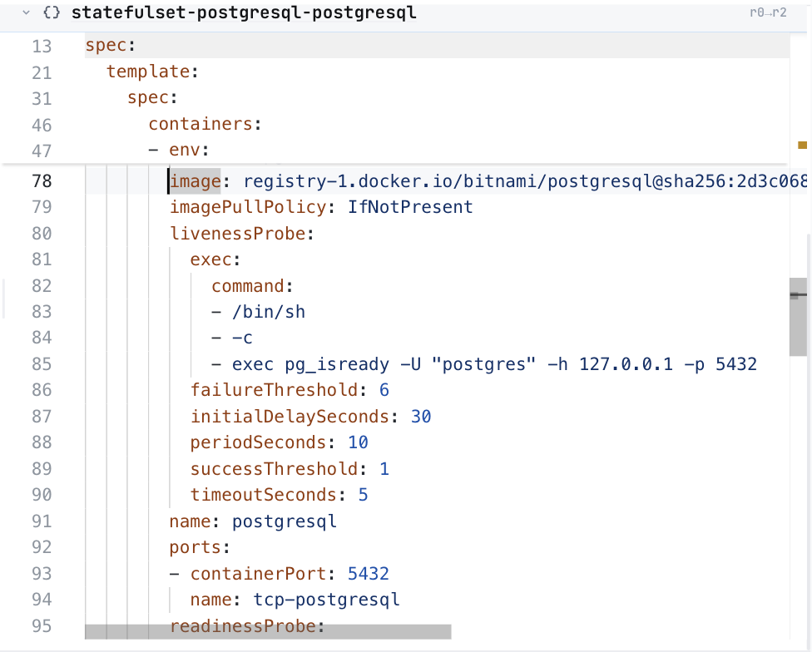Click the failureThreshold value 6
The width and height of the screenshot is (812, 652).
[x=384, y=390]
